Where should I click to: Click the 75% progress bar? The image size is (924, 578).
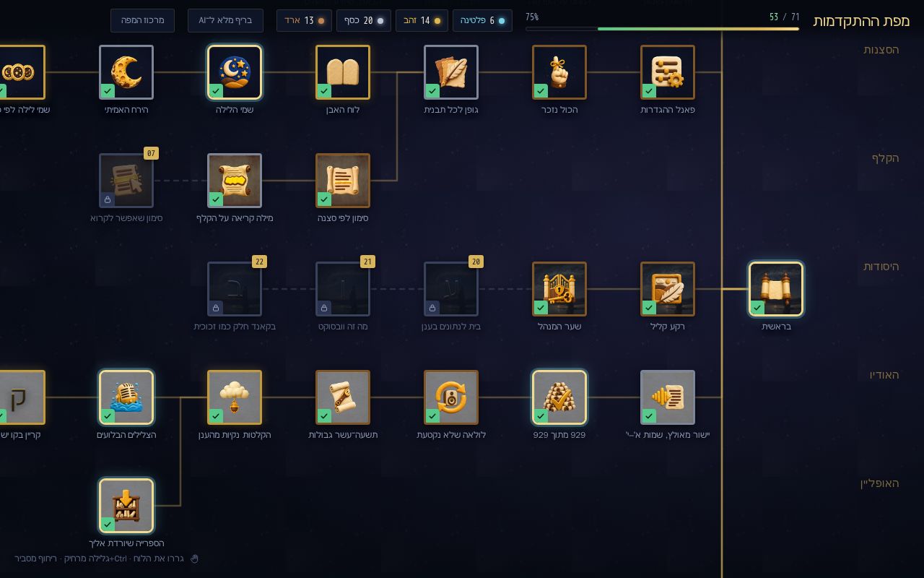pos(663,29)
